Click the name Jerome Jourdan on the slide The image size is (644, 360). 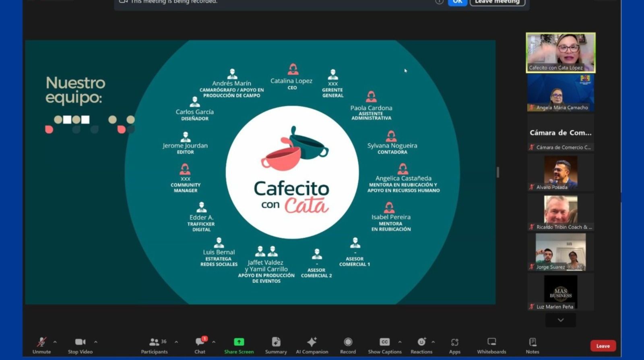tap(185, 146)
